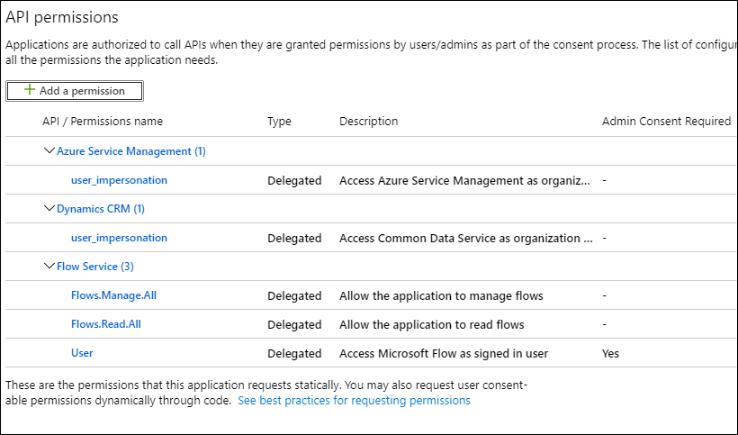Open user_impersonation under Azure Service Management
Viewport: 738px width, 435px height.
(x=119, y=180)
